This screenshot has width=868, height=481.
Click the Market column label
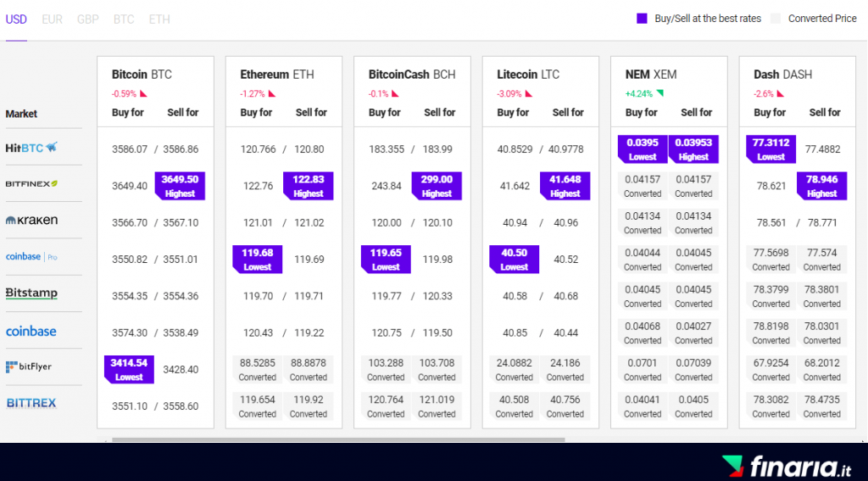tap(21, 114)
